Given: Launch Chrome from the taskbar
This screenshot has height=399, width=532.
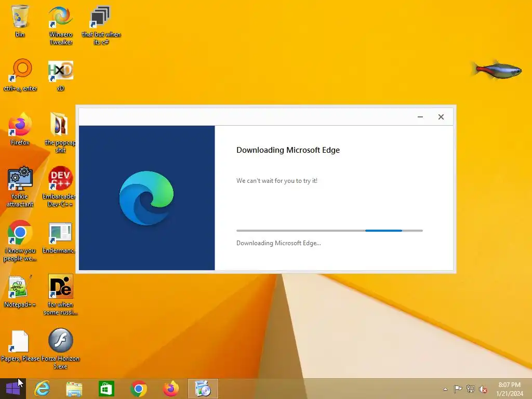Looking at the screenshot, I should point(138,389).
